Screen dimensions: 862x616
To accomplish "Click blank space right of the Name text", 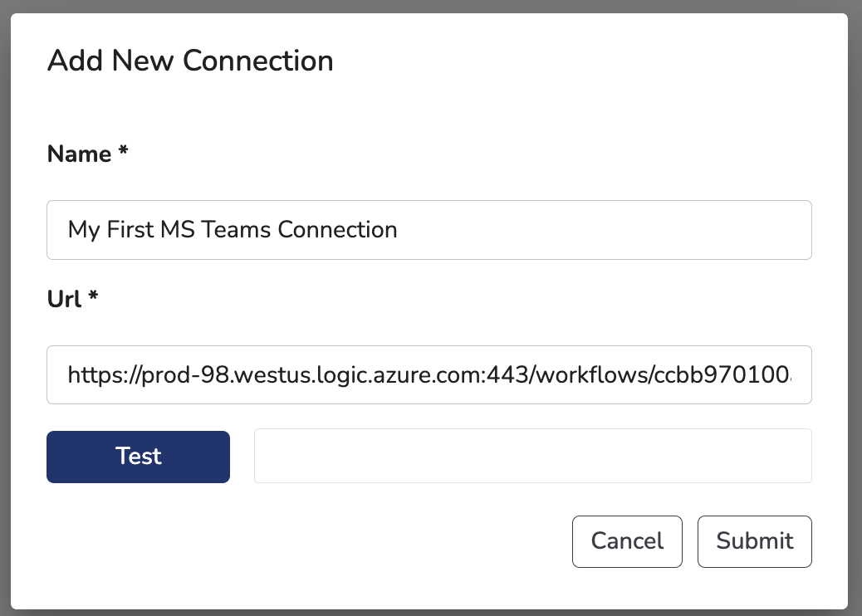I will tap(605, 230).
